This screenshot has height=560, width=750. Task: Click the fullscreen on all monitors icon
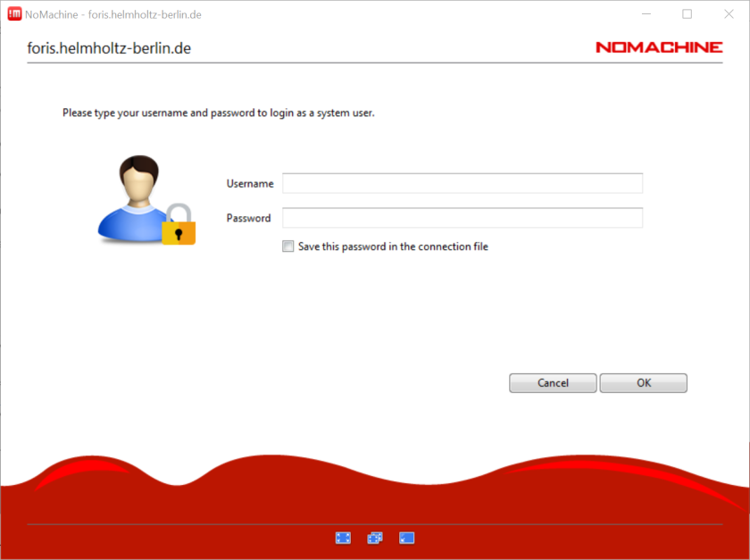(x=375, y=538)
